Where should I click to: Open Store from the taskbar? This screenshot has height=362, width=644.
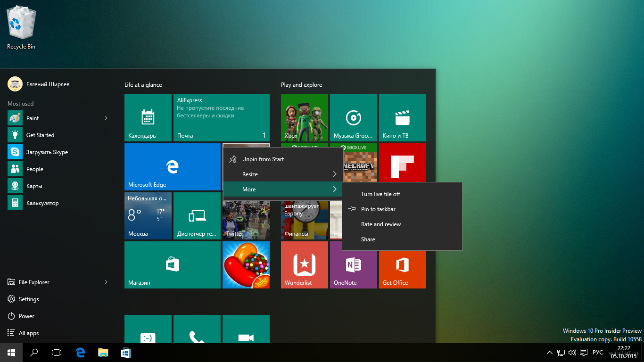pyautogui.click(x=126, y=353)
